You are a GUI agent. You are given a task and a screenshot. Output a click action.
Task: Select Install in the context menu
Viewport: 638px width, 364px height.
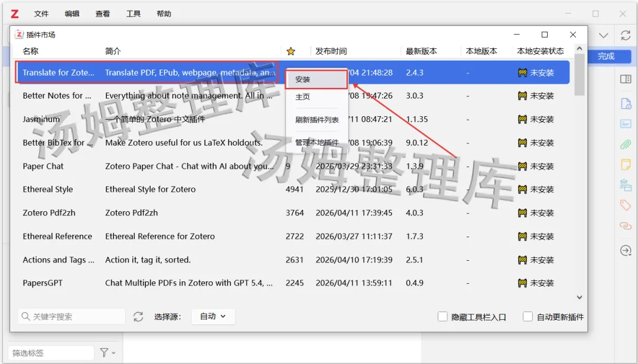[317, 79]
